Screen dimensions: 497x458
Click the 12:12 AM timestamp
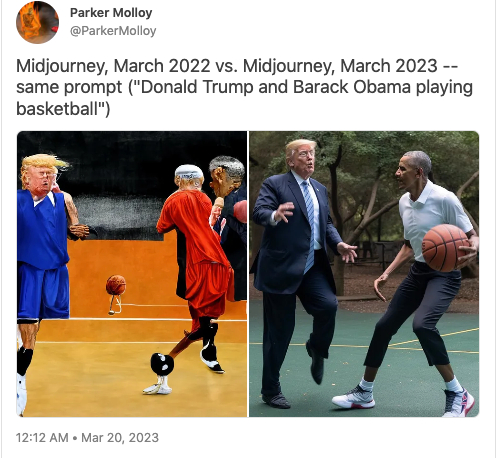coord(42,437)
